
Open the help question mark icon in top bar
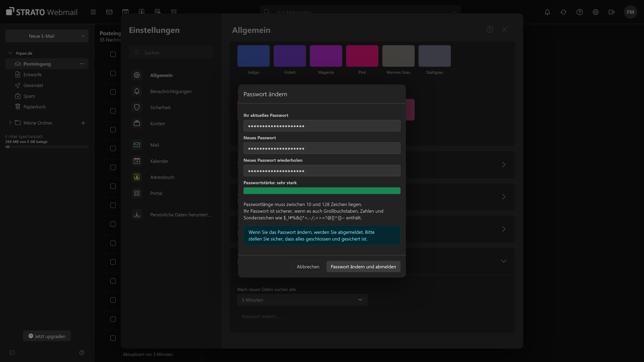click(x=580, y=12)
